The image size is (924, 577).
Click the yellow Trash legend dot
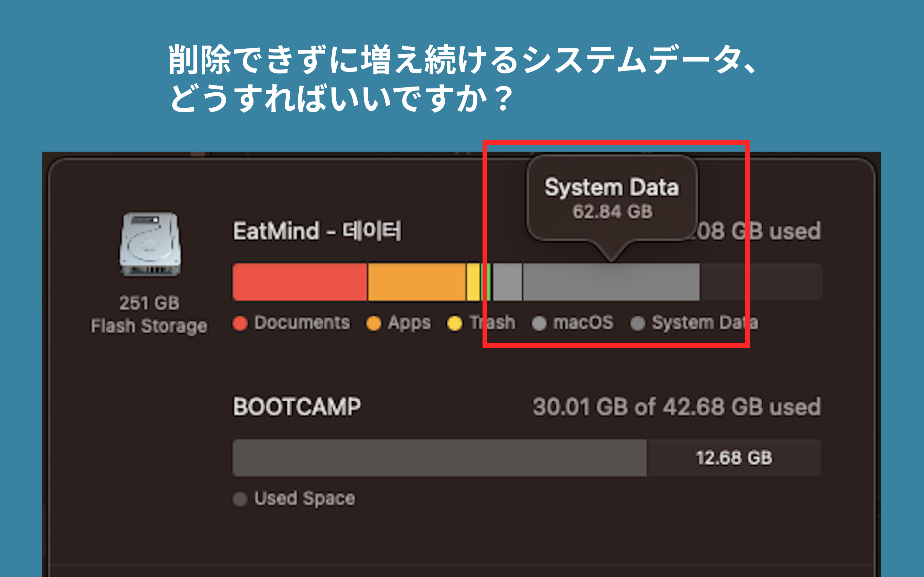coord(454,323)
